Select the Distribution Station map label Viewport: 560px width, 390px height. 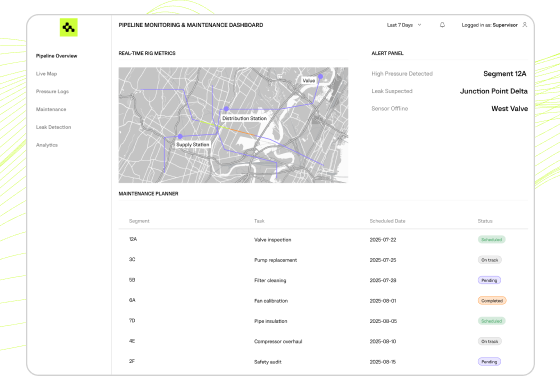point(245,118)
